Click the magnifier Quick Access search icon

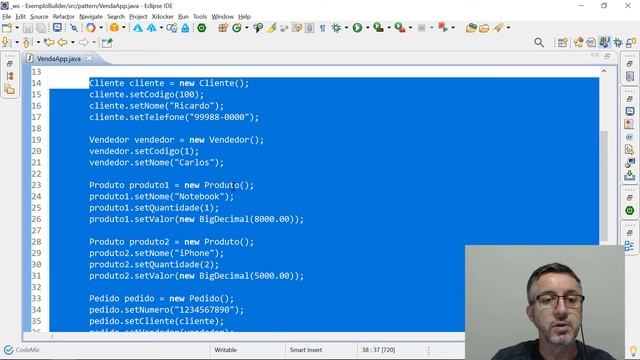[x=539, y=42]
